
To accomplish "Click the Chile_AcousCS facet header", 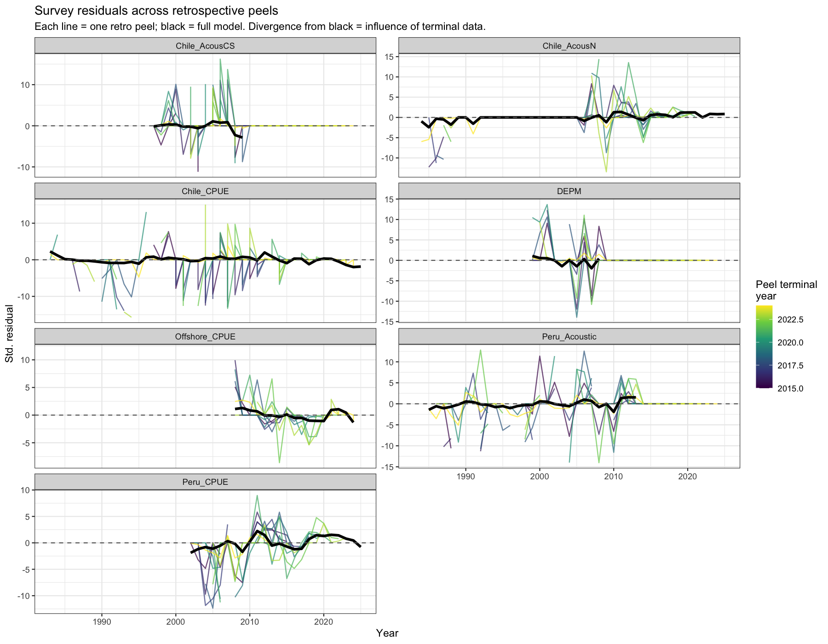I will tap(205, 46).
